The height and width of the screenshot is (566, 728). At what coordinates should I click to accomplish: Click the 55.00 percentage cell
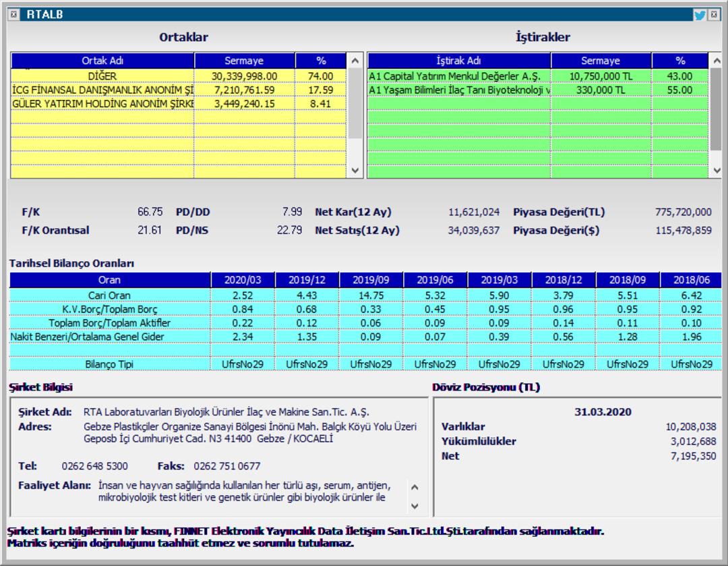679,90
